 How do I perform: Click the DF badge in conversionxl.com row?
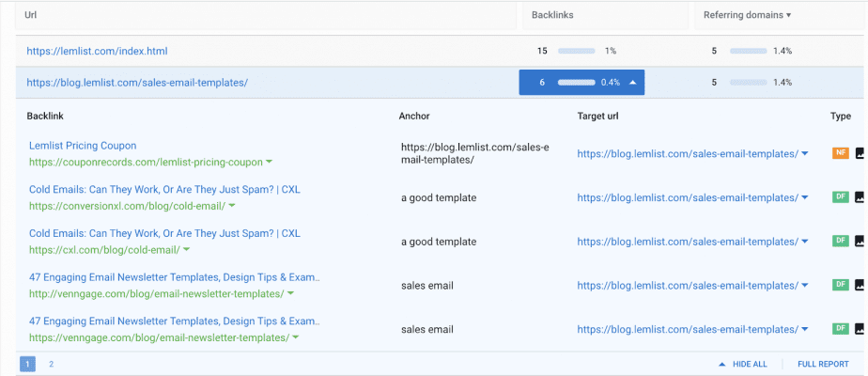(x=841, y=197)
